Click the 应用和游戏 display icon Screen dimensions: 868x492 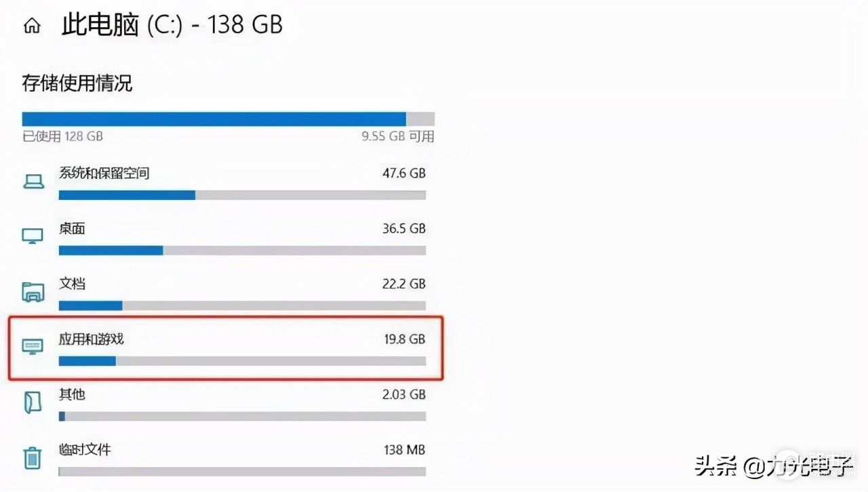[33, 348]
